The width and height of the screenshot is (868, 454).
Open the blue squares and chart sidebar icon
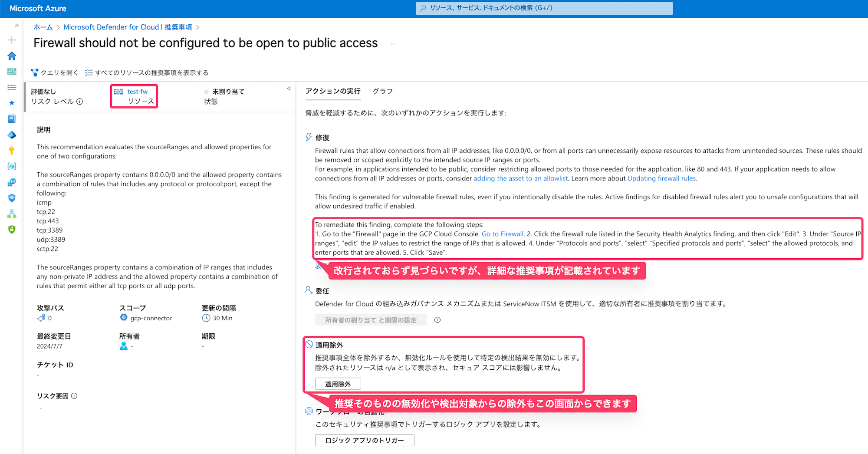coord(12,182)
